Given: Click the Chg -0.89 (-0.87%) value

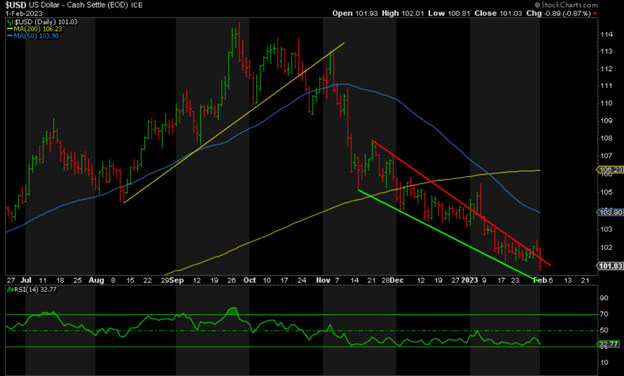Looking at the screenshot, I should (558, 14).
